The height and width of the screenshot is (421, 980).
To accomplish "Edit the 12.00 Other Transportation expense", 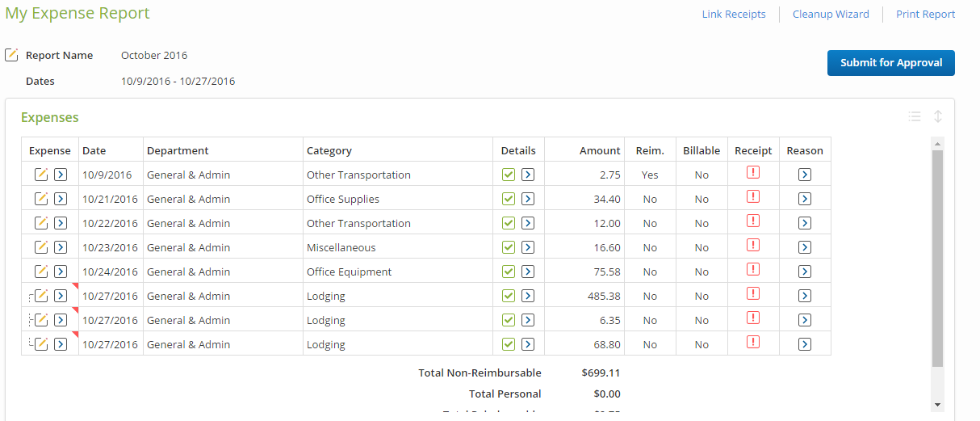I will click(41, 223).
